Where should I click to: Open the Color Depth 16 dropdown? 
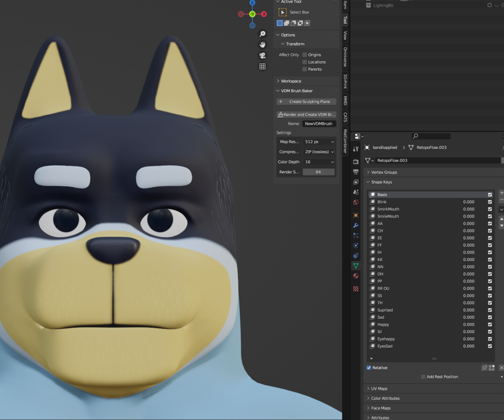319,162
